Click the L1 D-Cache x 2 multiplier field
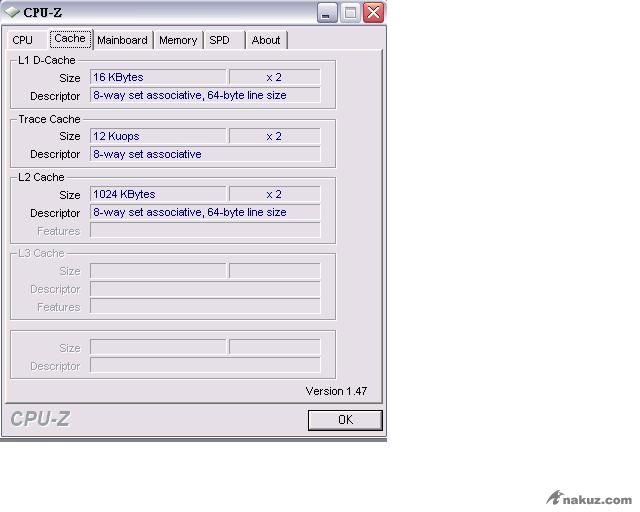This screenshot has height=512, width=640. coord(275,77)
